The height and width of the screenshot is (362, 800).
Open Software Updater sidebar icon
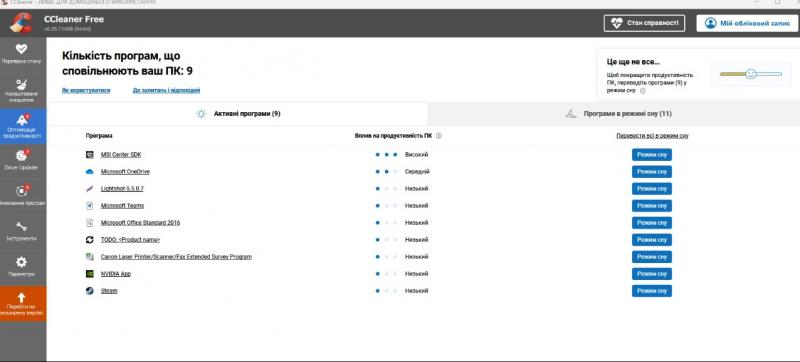coord(22,190)
